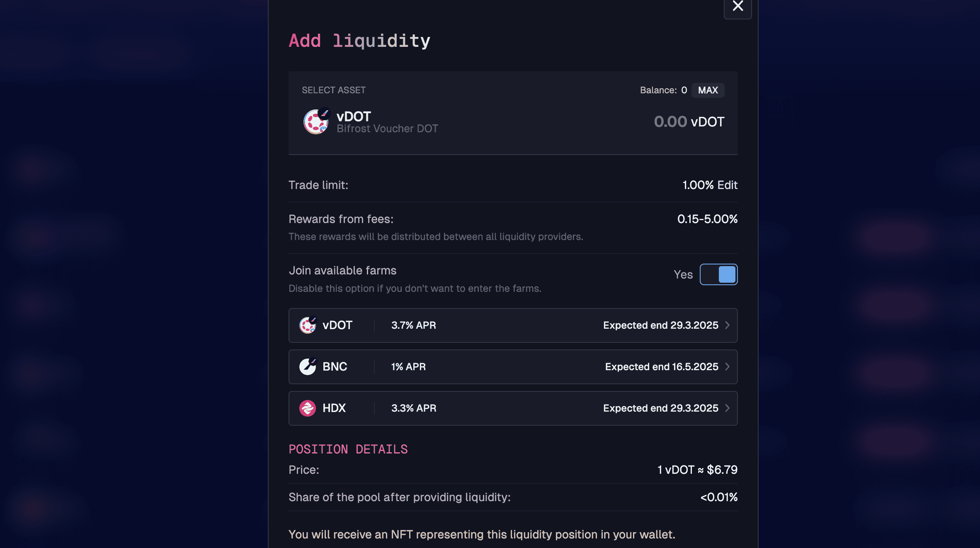Click the Balance: 0 label

coord(663,90)
